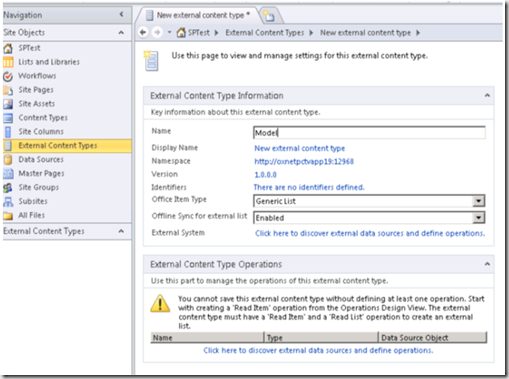Click the yellow warning triangle icon
This screenshot has height=379, width=509.
(x=160, y=303)
